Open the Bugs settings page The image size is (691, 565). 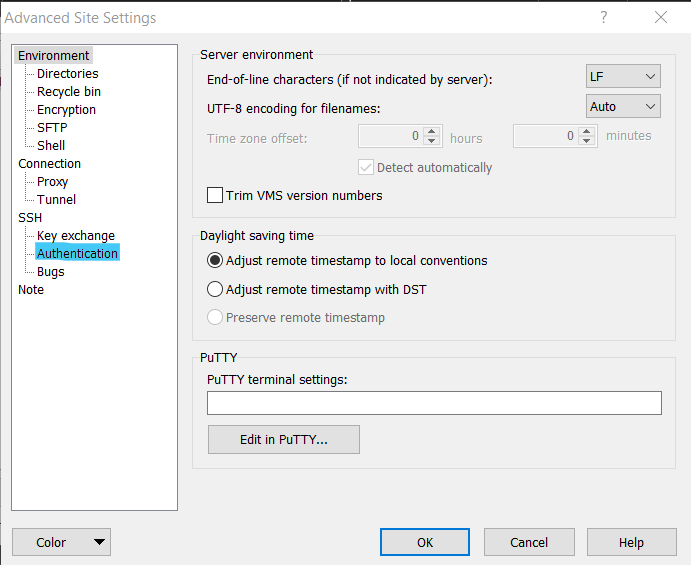tap(51, 271)
